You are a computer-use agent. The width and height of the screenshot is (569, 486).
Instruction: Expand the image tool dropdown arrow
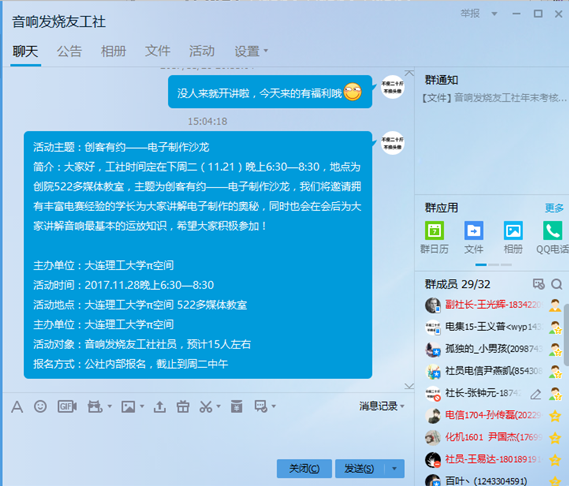tap(142, 407)
